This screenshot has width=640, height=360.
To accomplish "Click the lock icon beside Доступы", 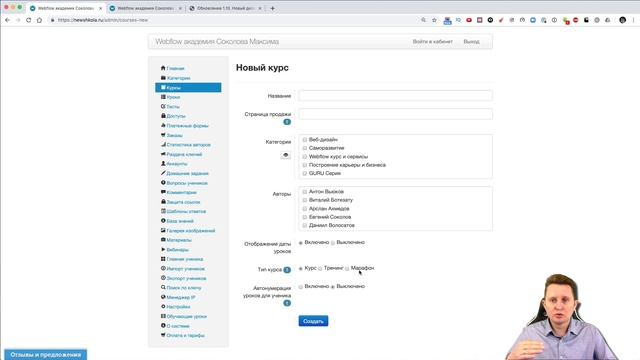I will [x=163, y=116].
